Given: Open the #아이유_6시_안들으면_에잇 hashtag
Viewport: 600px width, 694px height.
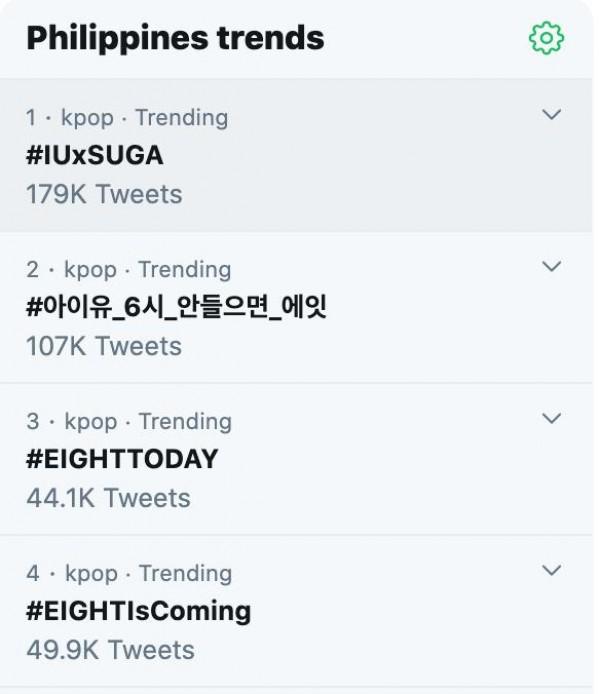Looking at the screenshot, I should click(176, 307).
